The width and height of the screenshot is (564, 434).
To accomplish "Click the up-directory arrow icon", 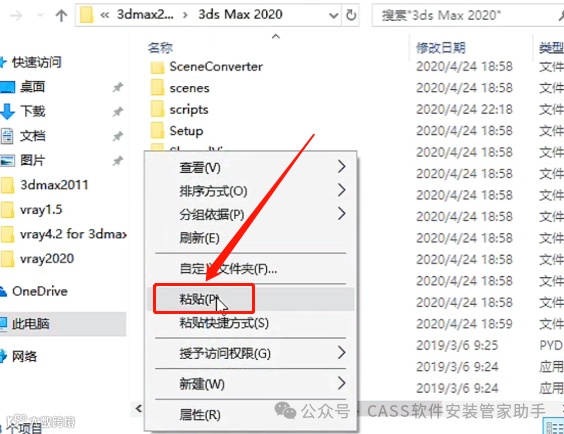I will click(61, 15).
